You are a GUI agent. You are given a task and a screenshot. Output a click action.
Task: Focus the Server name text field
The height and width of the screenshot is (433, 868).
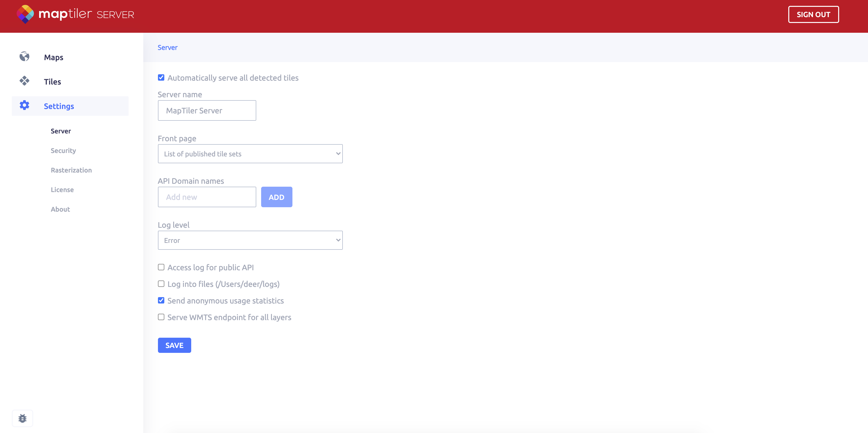point(207,110)
